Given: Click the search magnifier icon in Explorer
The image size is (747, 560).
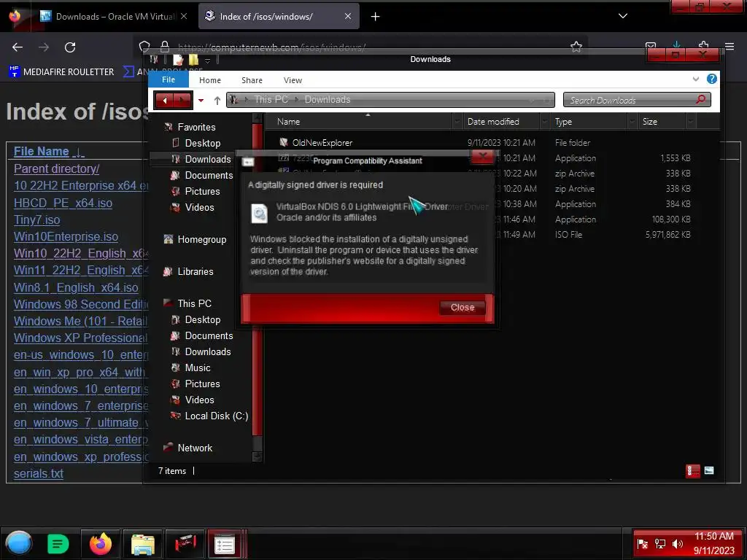Looking at the screenshot, I should tap(700, 99).
